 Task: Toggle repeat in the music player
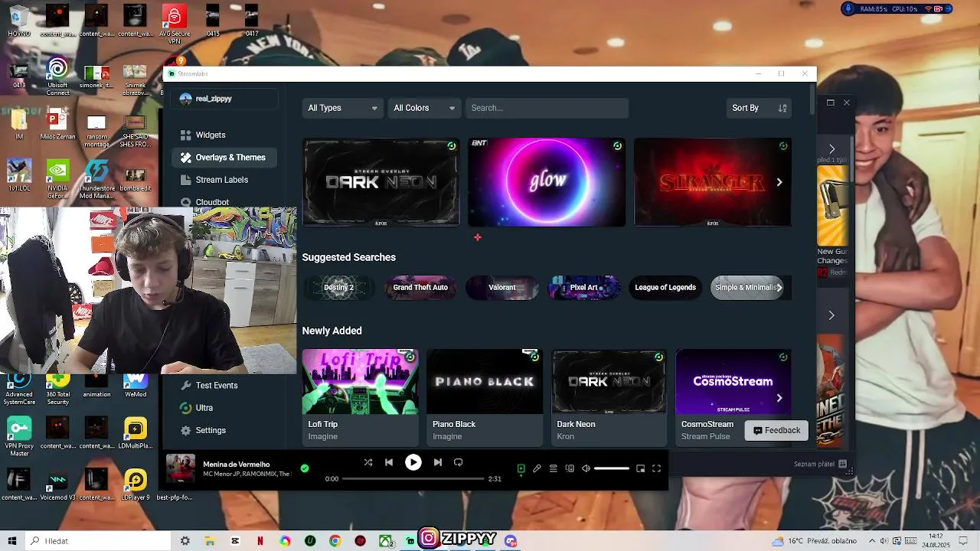(x=459, y=462)
